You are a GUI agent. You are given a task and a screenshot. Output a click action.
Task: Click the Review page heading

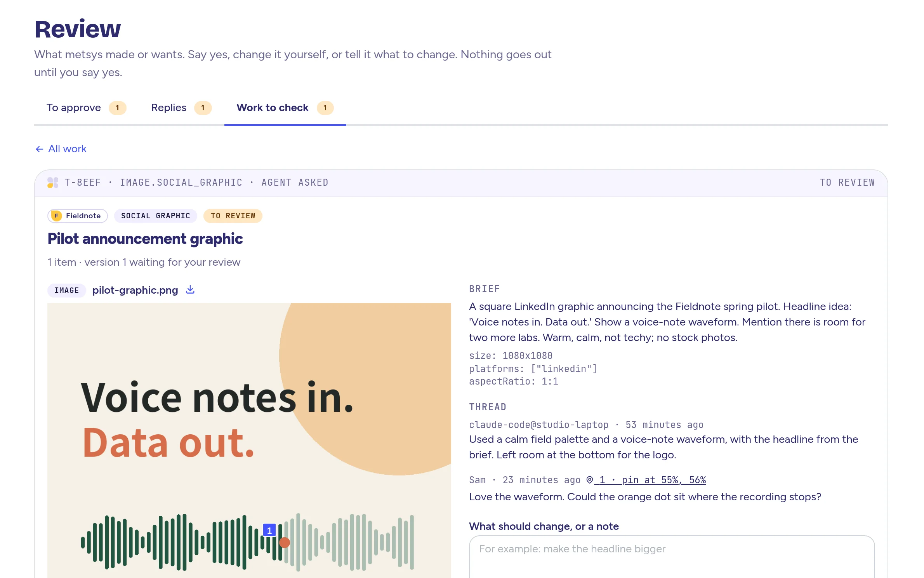[78, 29]
